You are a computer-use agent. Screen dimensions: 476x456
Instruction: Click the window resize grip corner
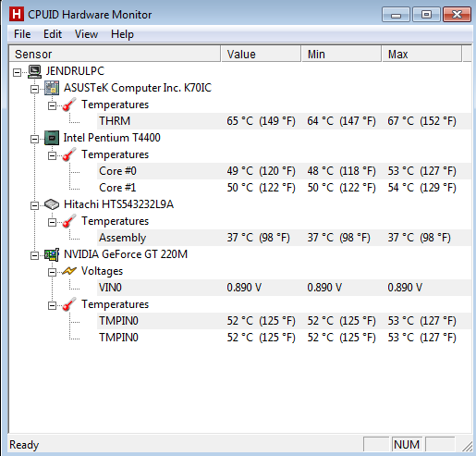click(x=468, y=447)
